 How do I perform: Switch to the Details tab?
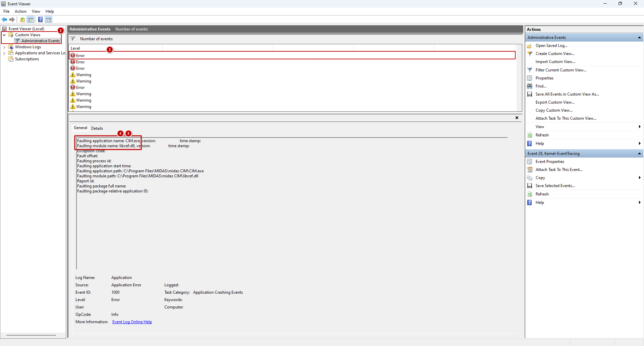[97, 128]
